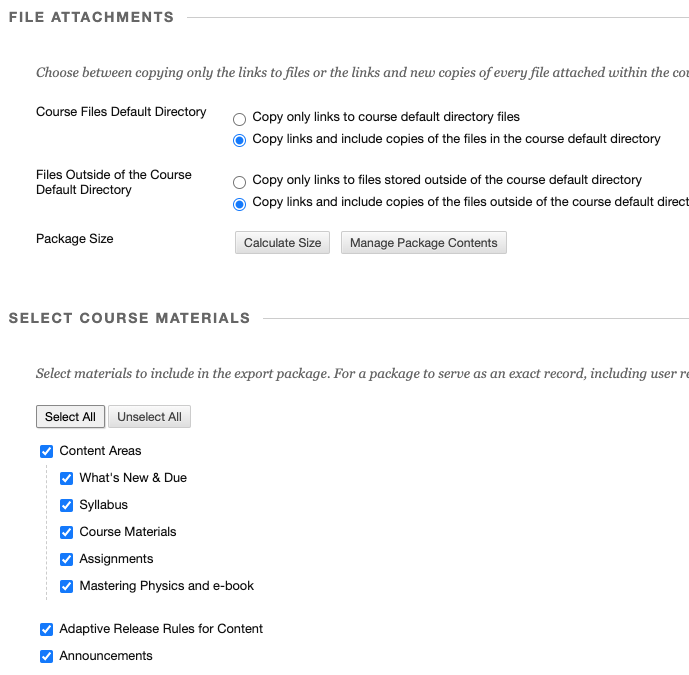Image resolution: width=689 pixels, height=675 pixels.
Task: Deselect Mastering Physics and e-book checkbox
Action: [x=66, y=587]
